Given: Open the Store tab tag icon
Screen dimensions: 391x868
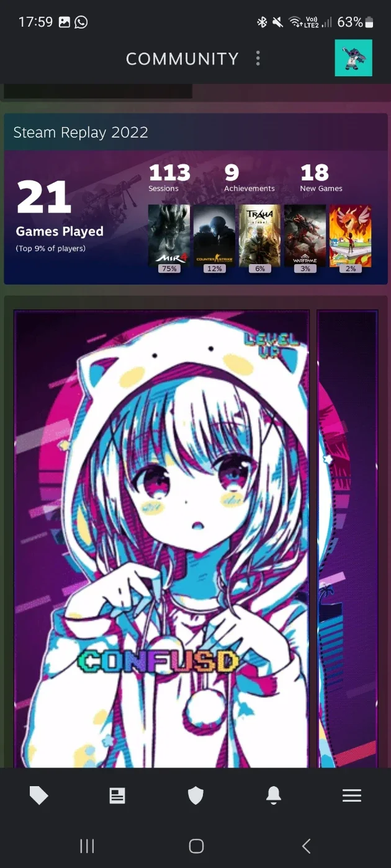Looking at the screenshot, I should click(39, 795).
